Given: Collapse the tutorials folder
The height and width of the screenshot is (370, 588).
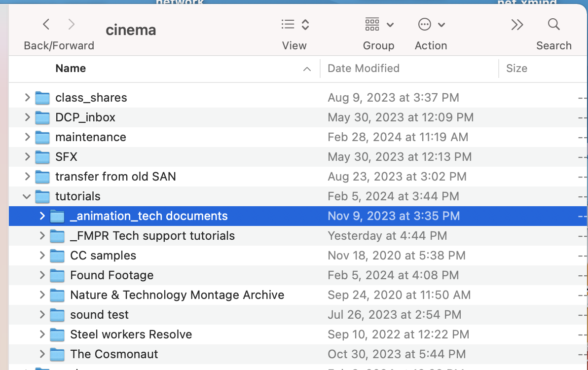Looking at the screenshot, I should 27,196.
